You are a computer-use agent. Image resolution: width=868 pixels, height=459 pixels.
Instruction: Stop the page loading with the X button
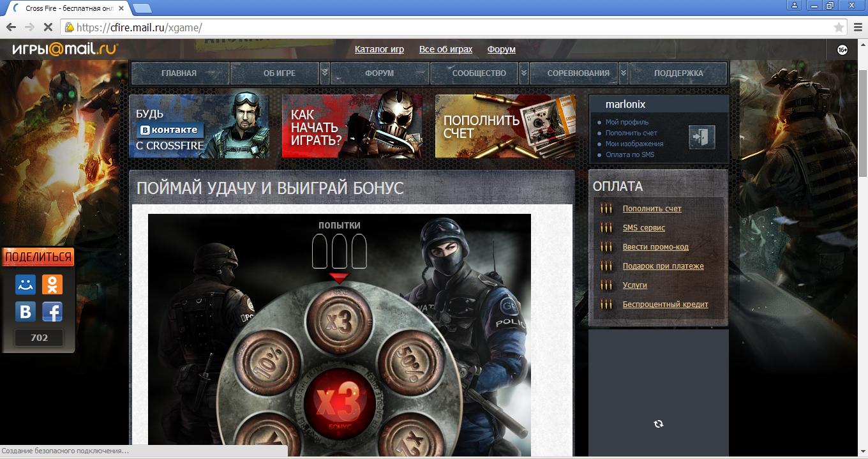point(49,27)
